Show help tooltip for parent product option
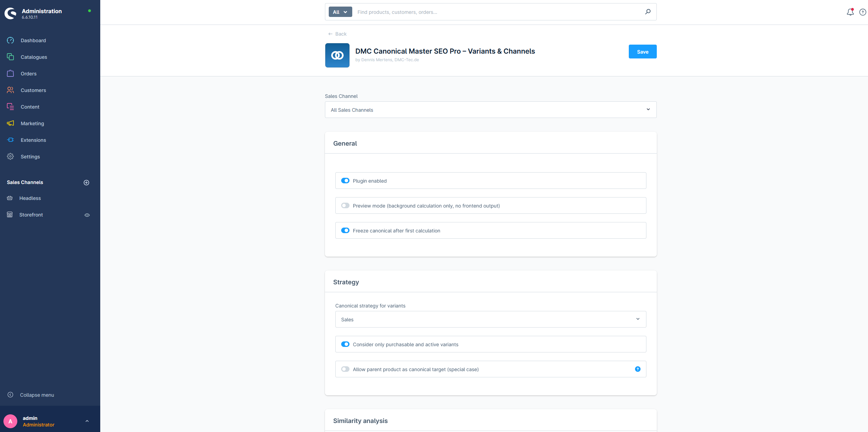The image size is (868, 432). click(638, 369)
